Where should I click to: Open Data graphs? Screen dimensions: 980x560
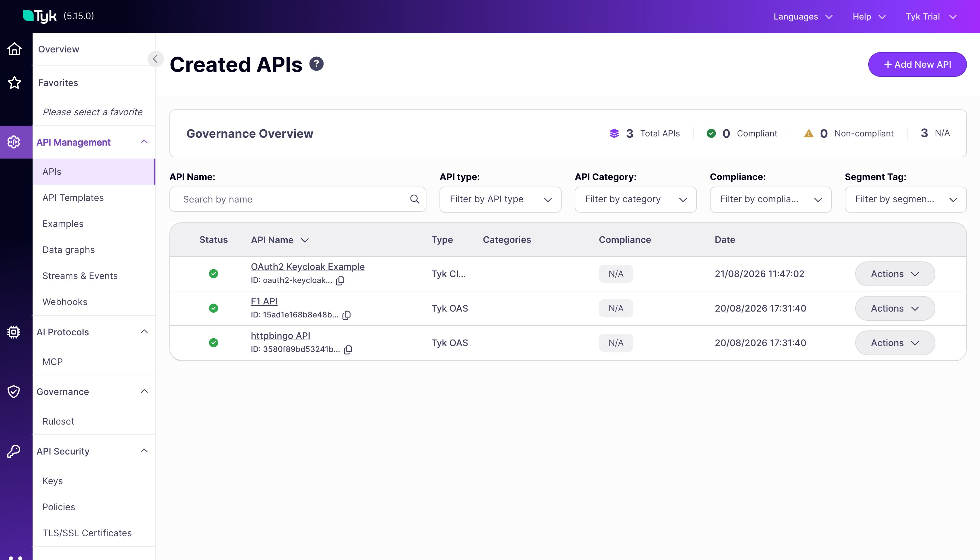(x=68, y=250)
